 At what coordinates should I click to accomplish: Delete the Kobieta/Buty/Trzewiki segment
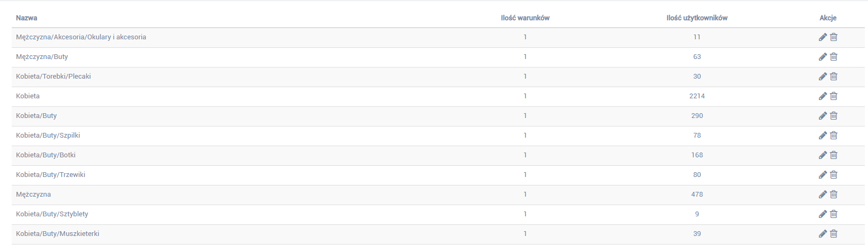[x=834, y=175]
